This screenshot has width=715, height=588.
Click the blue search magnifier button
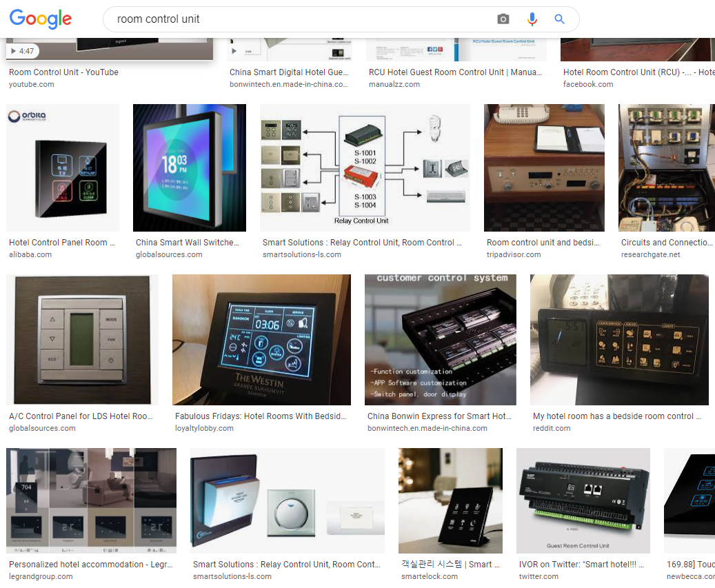click(559, 19)
